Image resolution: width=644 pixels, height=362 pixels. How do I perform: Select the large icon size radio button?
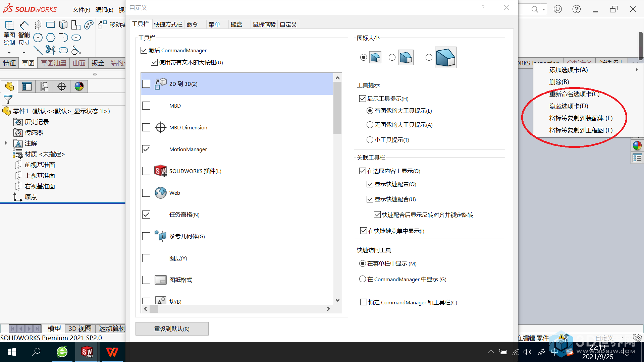(429, 57)
